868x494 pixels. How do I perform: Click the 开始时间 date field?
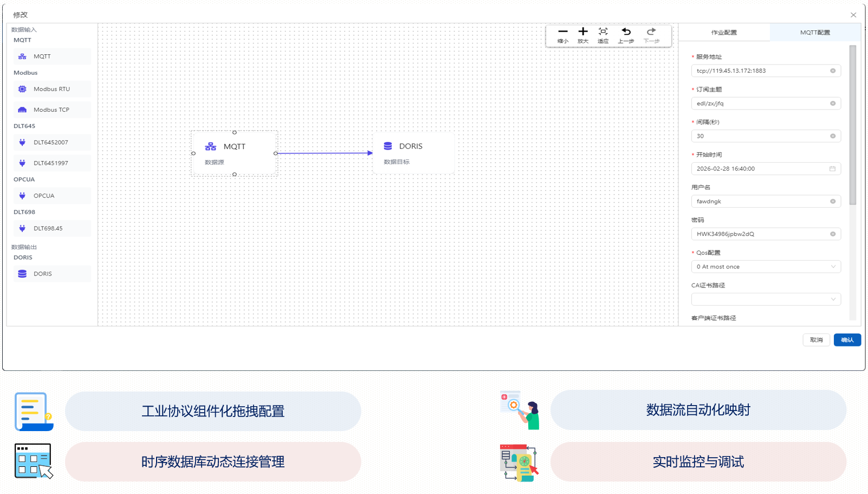(x=766, y=169)
